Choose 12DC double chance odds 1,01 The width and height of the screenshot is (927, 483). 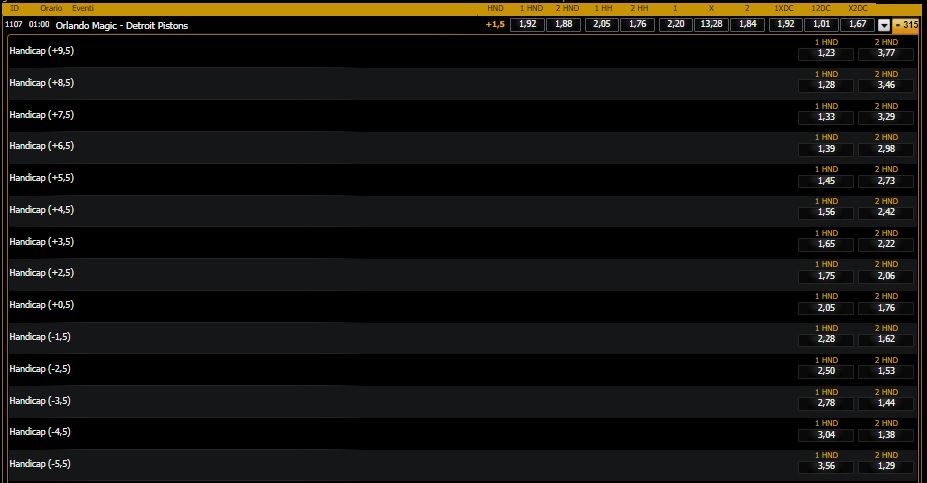coord(821,24)
